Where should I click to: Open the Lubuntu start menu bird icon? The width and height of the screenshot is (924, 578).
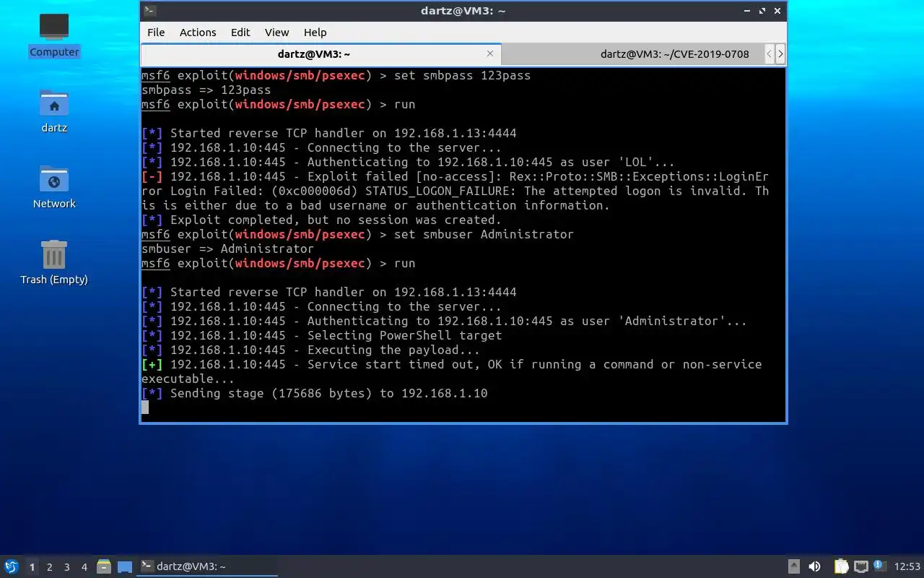coord(11,566)
